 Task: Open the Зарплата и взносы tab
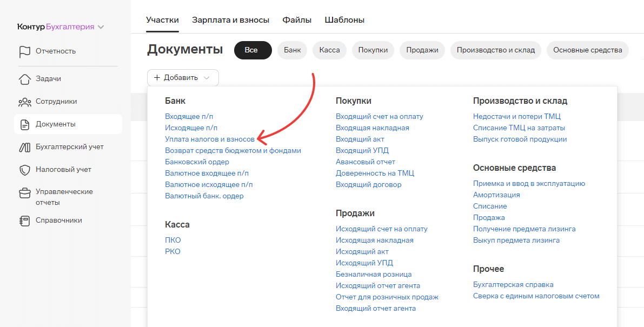coord(230,19)
